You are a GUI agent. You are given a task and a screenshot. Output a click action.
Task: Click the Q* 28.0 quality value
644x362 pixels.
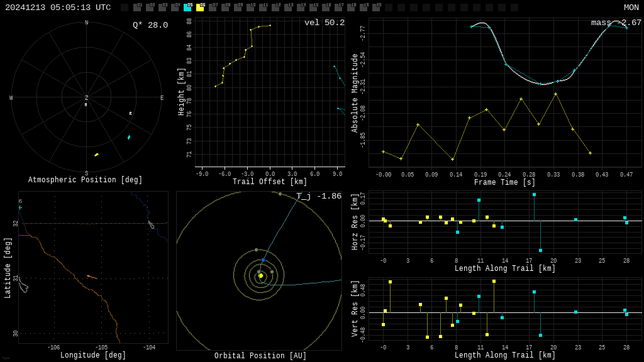click(150, 25)
